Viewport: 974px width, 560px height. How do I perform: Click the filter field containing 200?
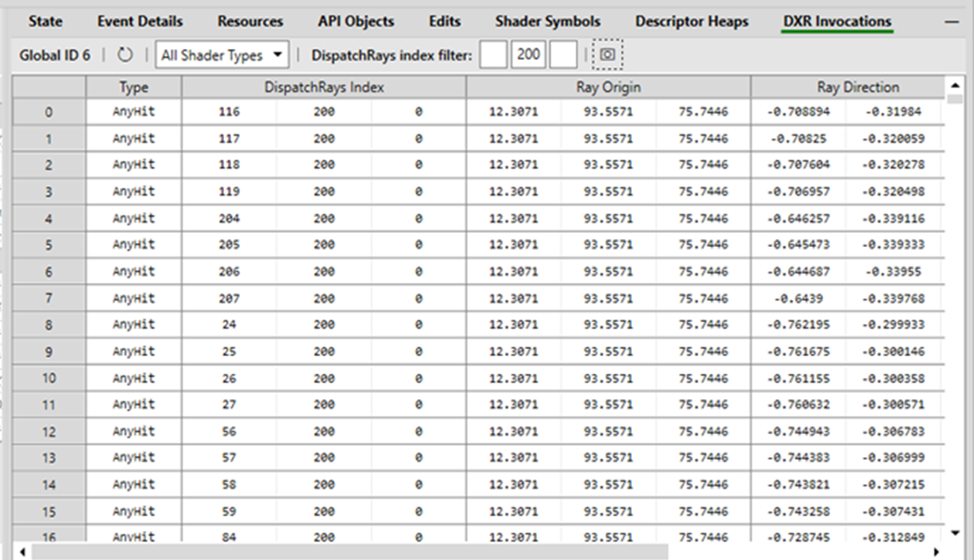click(528, 55)
